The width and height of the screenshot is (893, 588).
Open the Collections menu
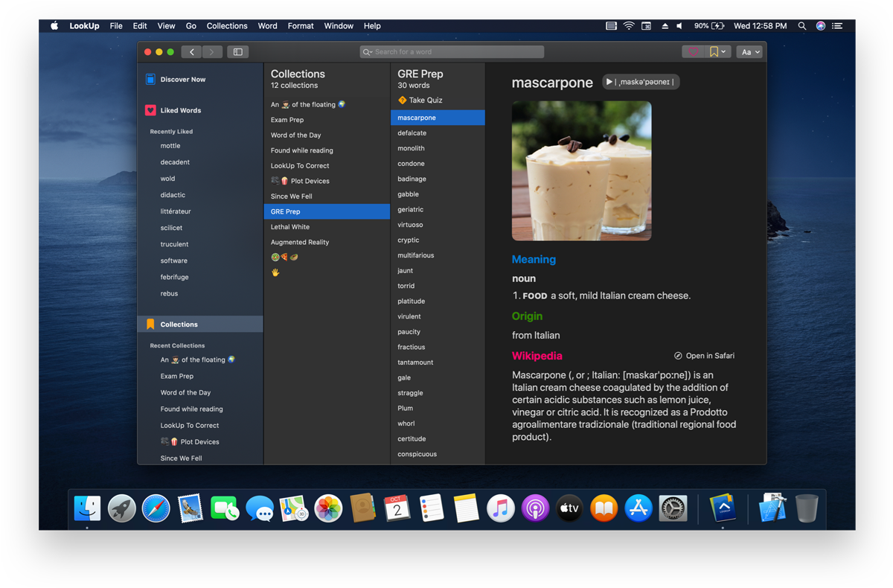227,26
